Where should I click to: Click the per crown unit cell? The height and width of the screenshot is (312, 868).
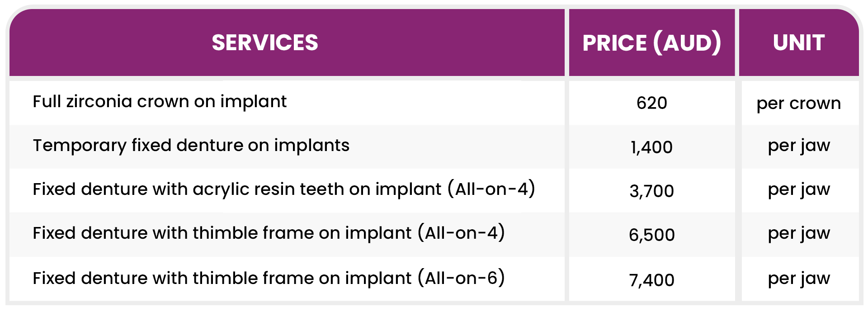click(x=799, y=104)
